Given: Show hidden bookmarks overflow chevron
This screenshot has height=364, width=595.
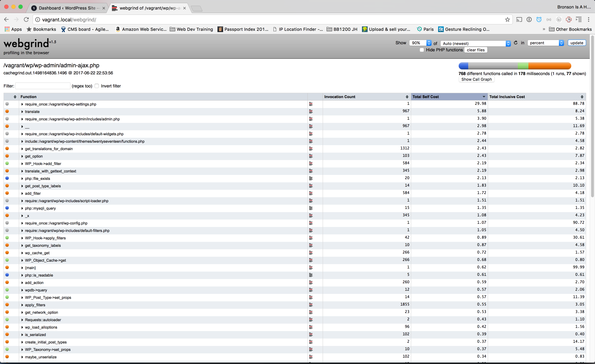Looking at the screenshot, I should click(x=544, y=29).
